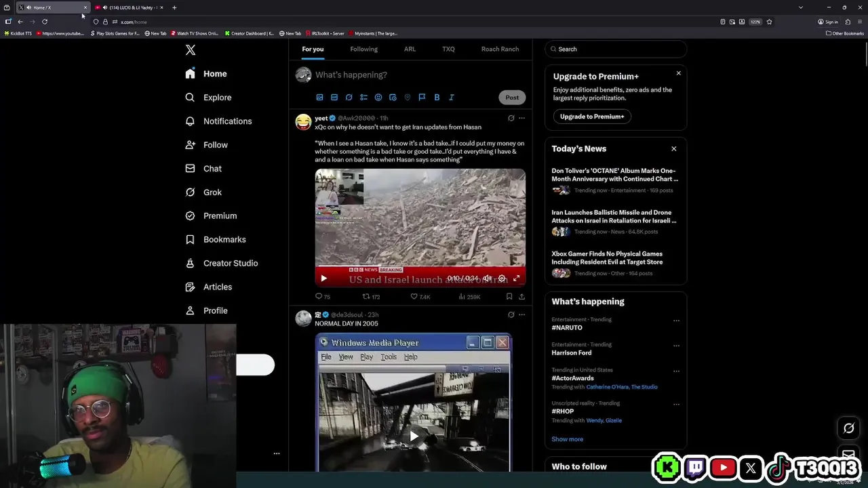Click the X search box
868x488 pixels.
click(616, 49)
